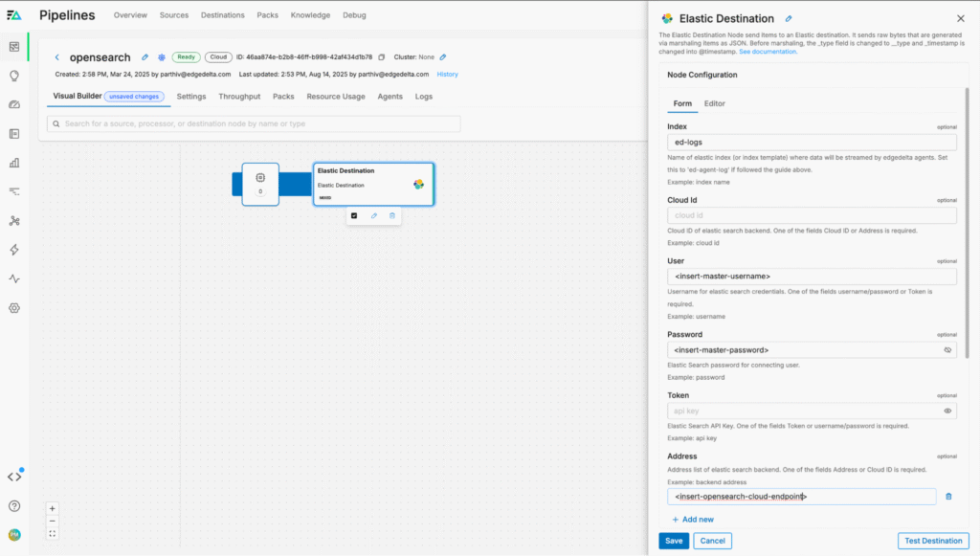Screen dimensions: 980x556
Task: Open the Packs top menu
Action: click(x=268, y=15)
